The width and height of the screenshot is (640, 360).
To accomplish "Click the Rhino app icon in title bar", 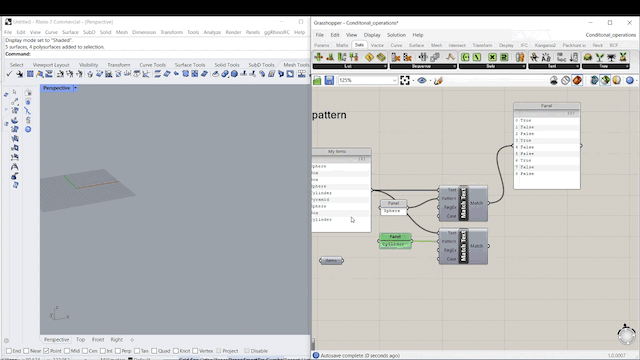I will tap(8, 22).
